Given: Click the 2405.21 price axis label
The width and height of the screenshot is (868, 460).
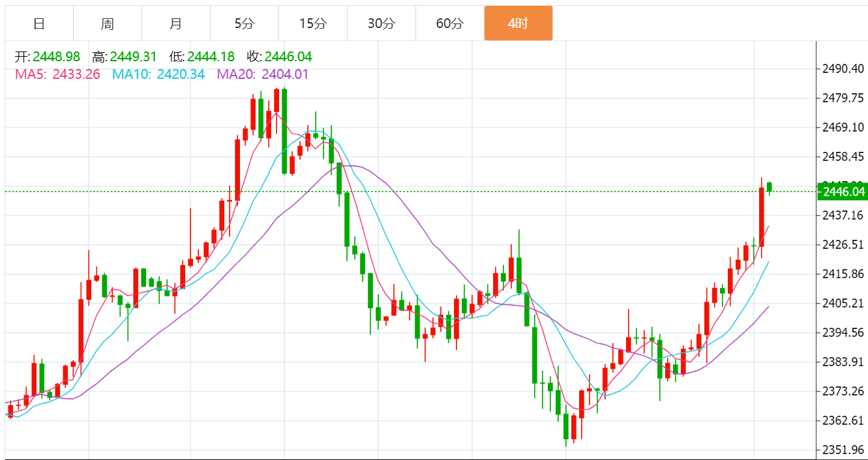Looking at the screenshot, I should [x=843, y=303].
